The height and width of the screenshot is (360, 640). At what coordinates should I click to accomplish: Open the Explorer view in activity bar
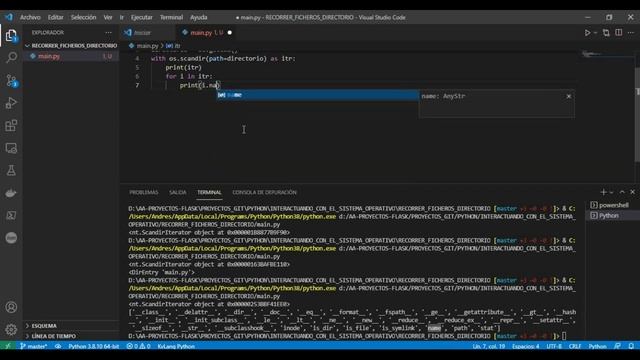(11, 36)
